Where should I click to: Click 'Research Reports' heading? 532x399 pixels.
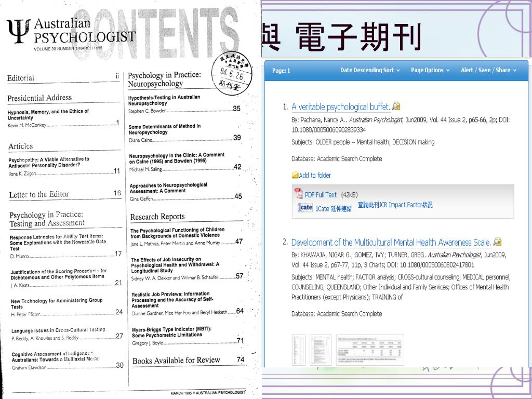[x=157, y=217]
